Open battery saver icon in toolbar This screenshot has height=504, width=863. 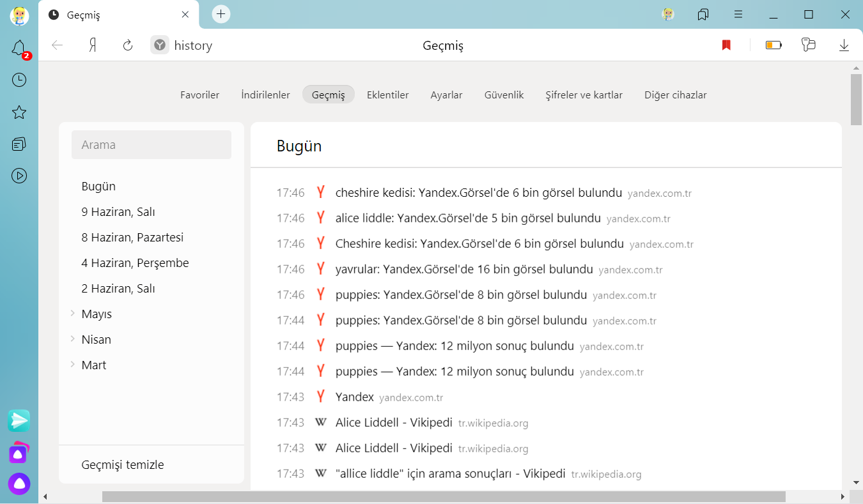coord(774,45)
